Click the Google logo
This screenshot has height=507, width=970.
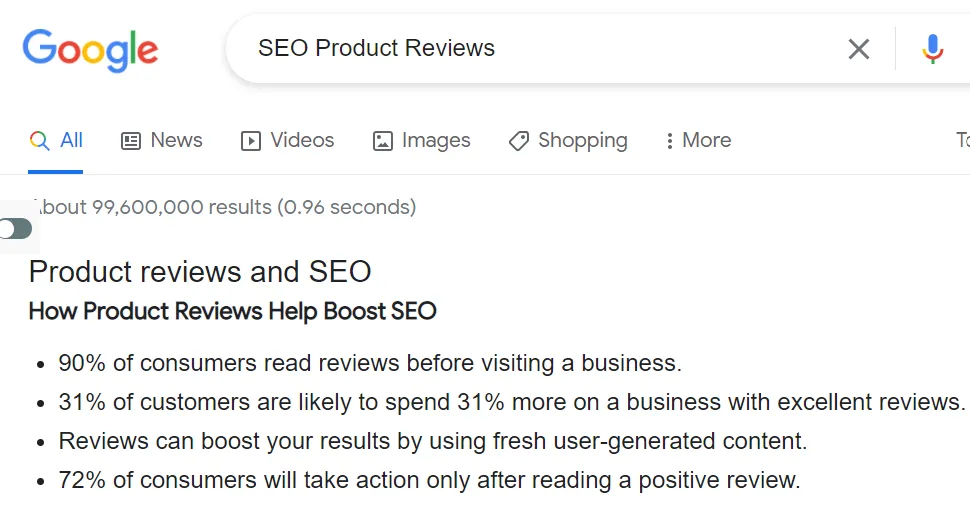pyautogui.click(x=90, y=49)
